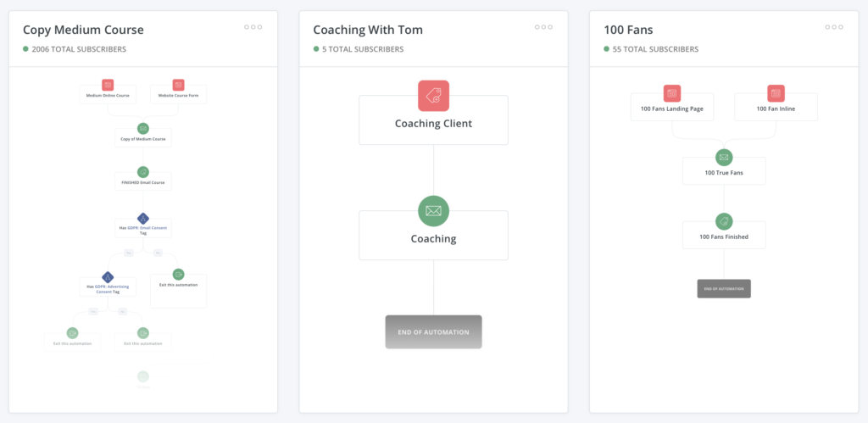Select the Medium Online Course form icon
The image size is (868, 423).
[108, 86]
